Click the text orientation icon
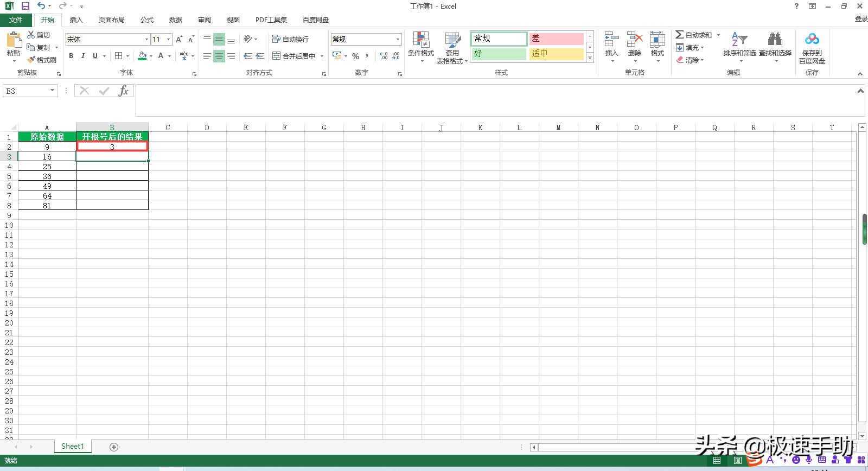Viewport: 868px width, 471px height. tap(248, 39)
